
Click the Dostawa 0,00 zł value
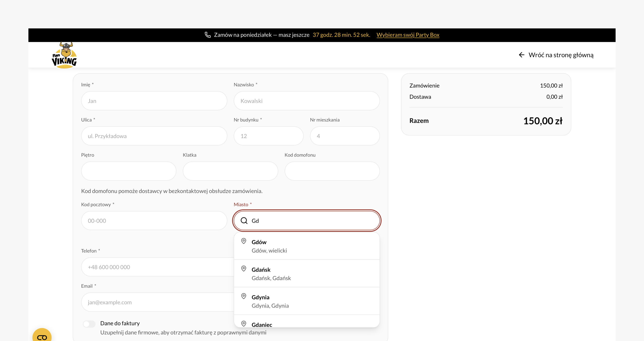click(554, 97)
